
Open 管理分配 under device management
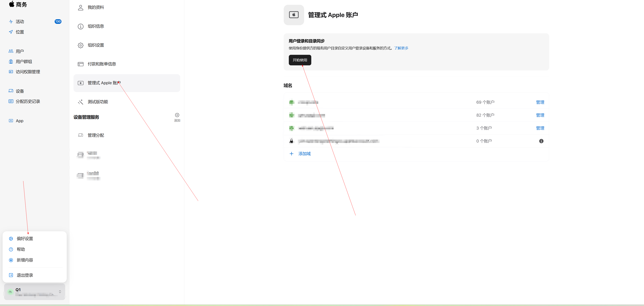click(127, 135)
